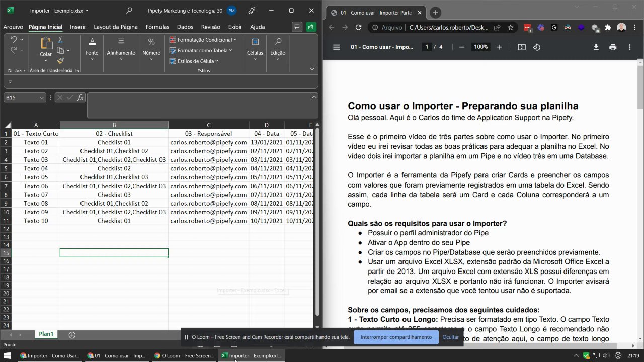This screenshot has width=644, height=362.
Task: Open taskbar item Importer - Como Usar
Action: click(x=50, y=356)
